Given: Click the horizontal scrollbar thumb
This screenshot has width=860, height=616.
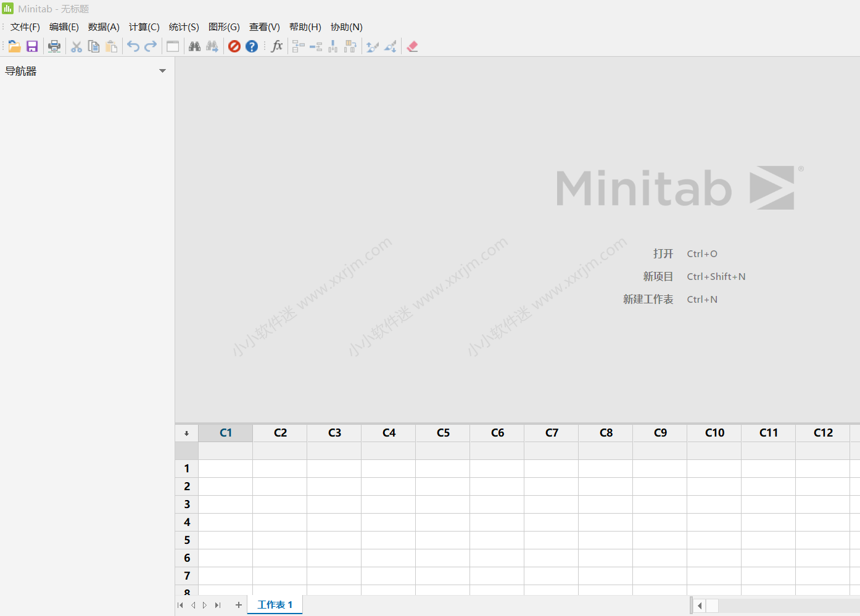Looking at the screenshot, I should tap(713, 606).
